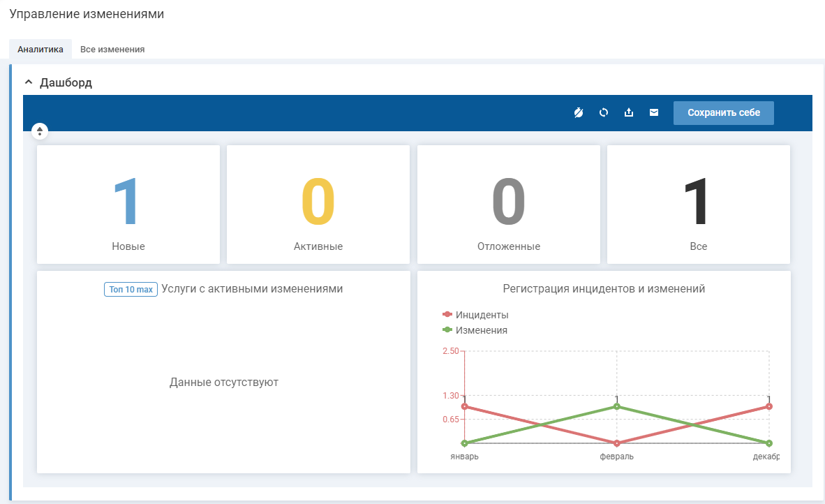Click the export upload icon
This screenshot has height=504, width=825.
pyautogui.click(x=629, y=112)
